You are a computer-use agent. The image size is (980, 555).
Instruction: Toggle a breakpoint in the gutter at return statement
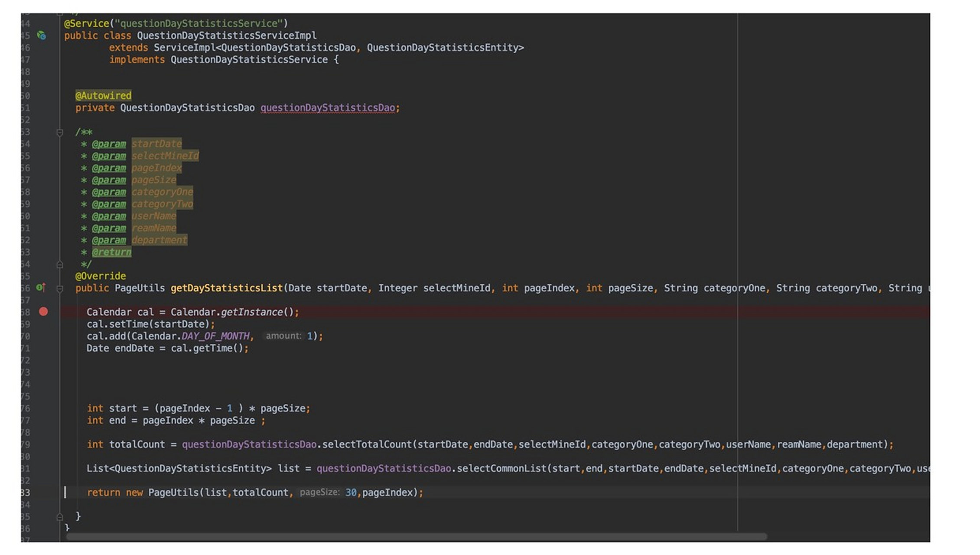[43, 493]
